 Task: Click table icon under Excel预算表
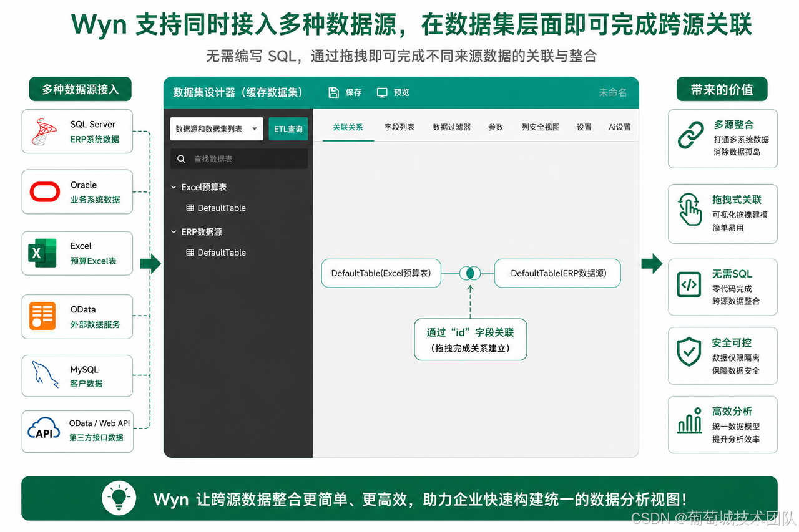click(x=190, y=208)
